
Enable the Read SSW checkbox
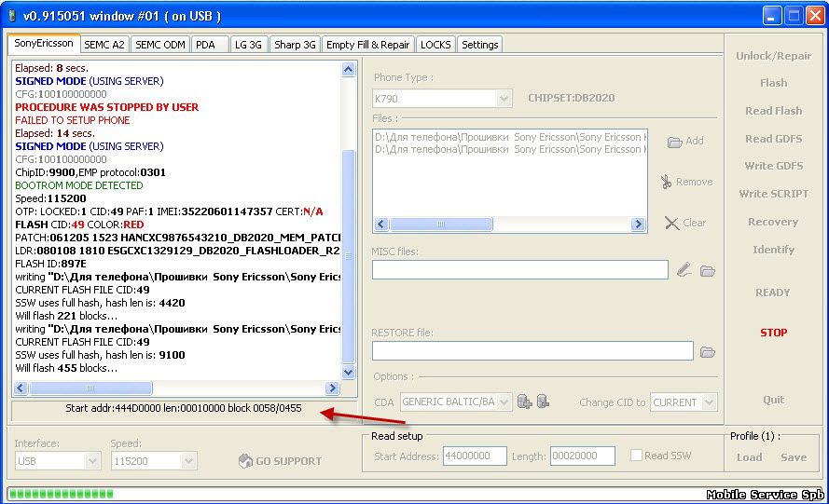point(636,455)
